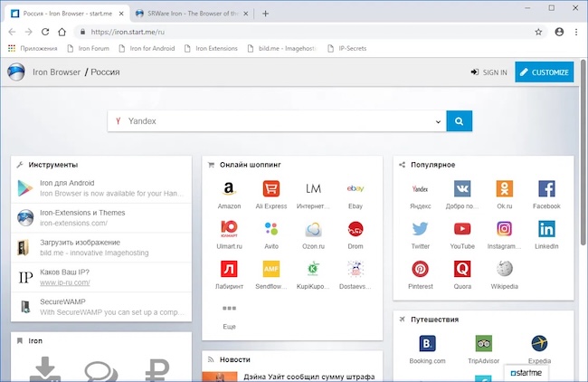This screenshot has height=382, width=588.
Task: Switch to the SRWare Iron tab
Action: pos(193,14)
